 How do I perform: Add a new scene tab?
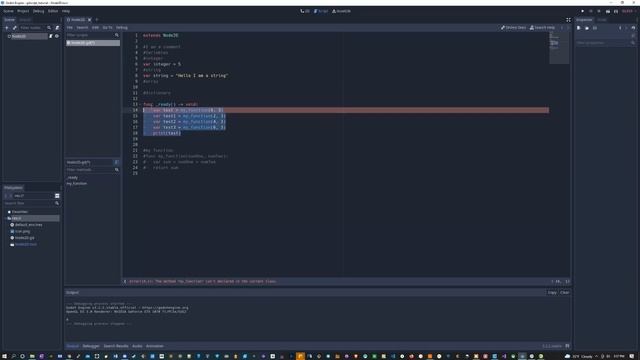click(x=97, y=20)
